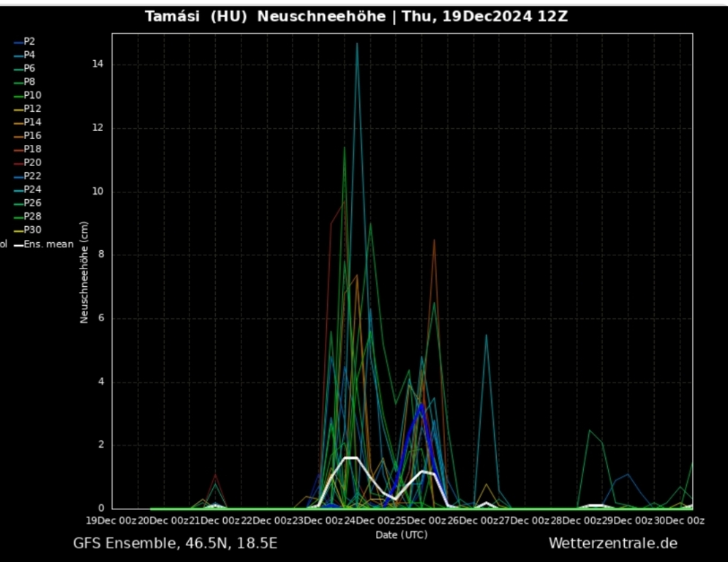This screenshot has height=562, width=728.
Task: Click the P24 legend entry
Action: 32,190
